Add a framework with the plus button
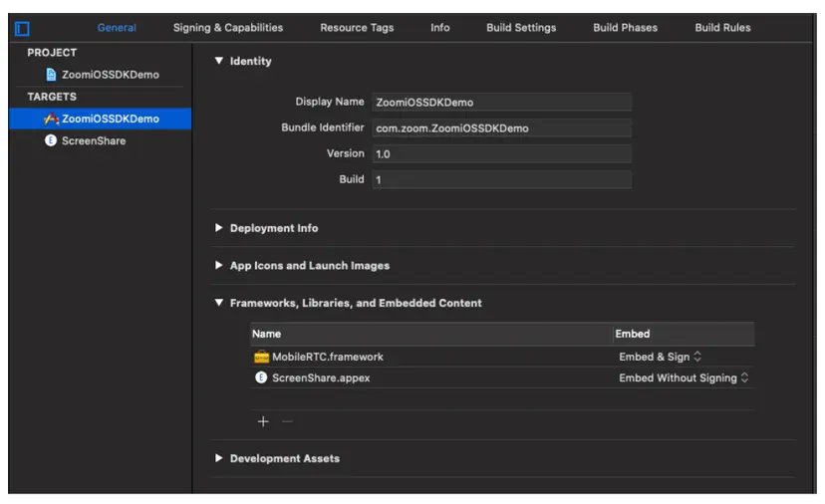Viewport: 825px width, 504px height. click(263, 421)
